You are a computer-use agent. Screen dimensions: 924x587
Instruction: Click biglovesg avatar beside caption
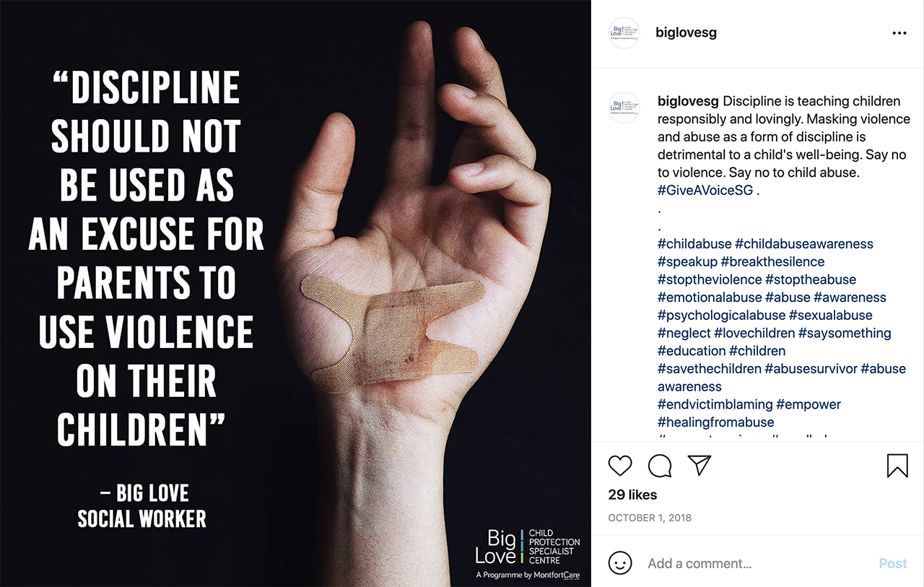point(624,108)
